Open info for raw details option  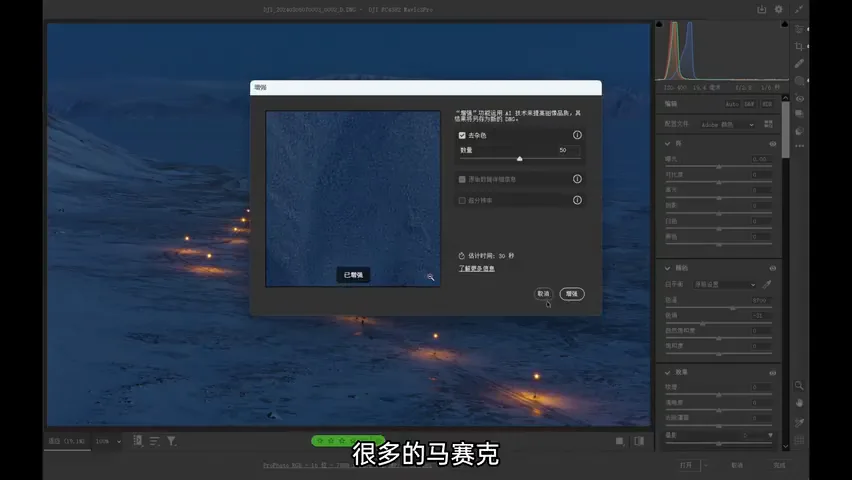click(577, 179)
